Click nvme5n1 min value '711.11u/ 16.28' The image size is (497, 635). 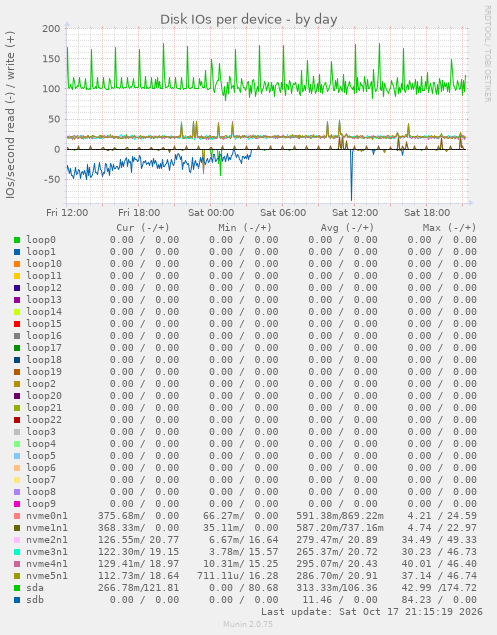(237, 576)
